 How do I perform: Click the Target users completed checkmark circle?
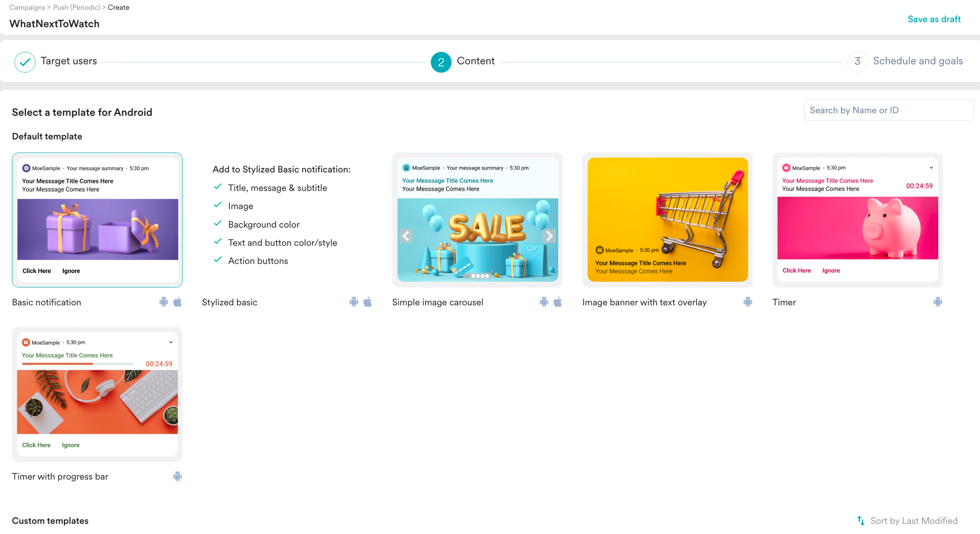click(x=25, y=62)
